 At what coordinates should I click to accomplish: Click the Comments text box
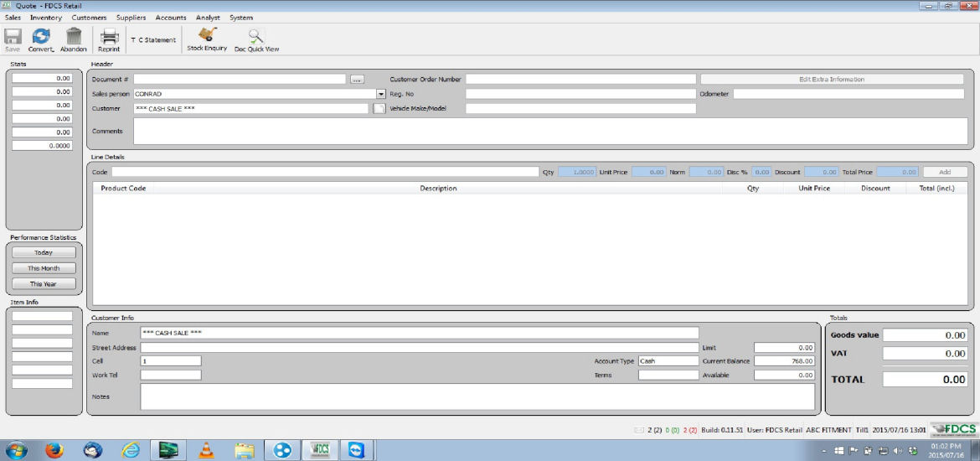[x=550, y=132]
